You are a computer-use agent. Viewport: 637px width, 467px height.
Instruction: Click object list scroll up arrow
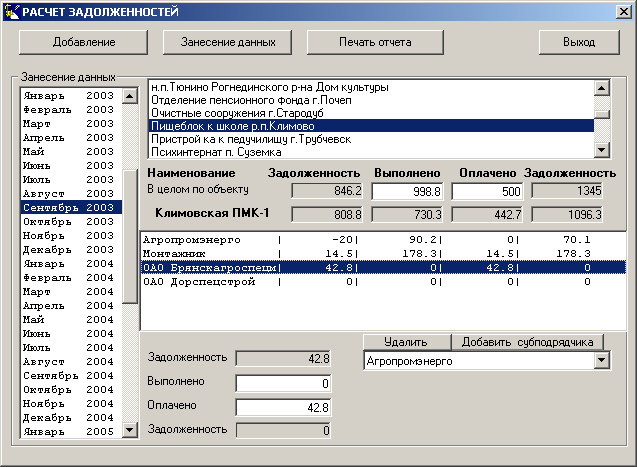601,88
